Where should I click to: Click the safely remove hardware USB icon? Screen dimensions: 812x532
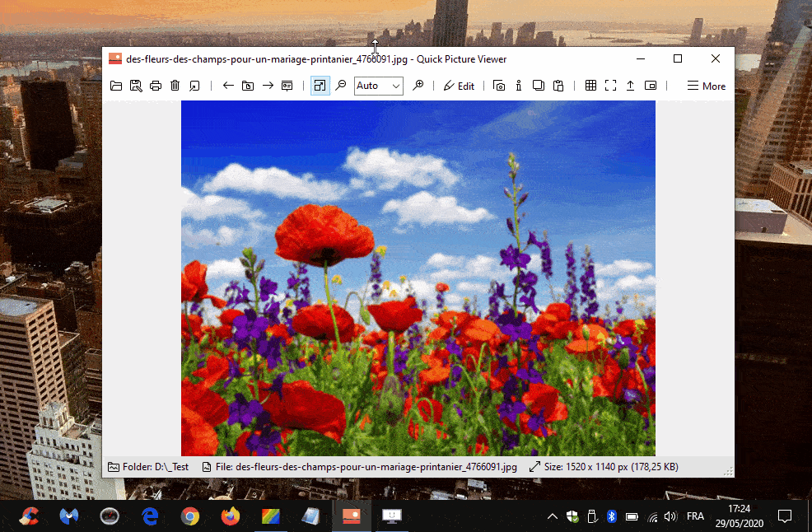pyautogui.click(x=592, y=516)
